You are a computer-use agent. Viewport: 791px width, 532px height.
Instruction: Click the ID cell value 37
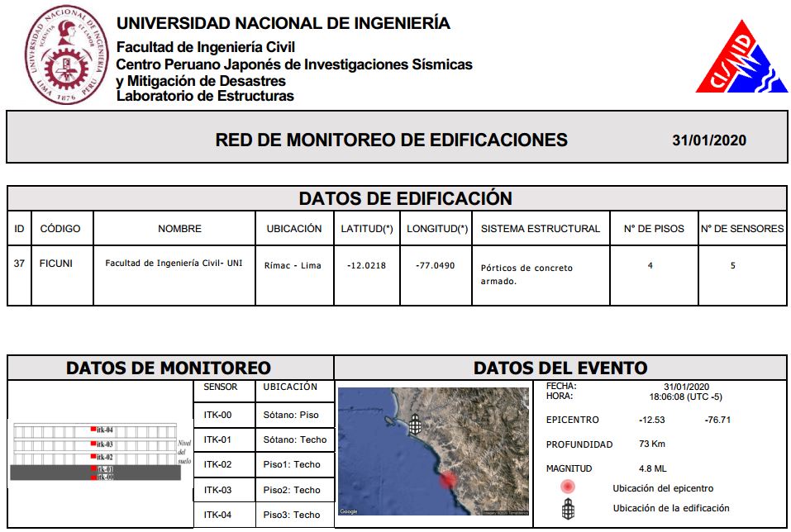(x=19, y=264)
